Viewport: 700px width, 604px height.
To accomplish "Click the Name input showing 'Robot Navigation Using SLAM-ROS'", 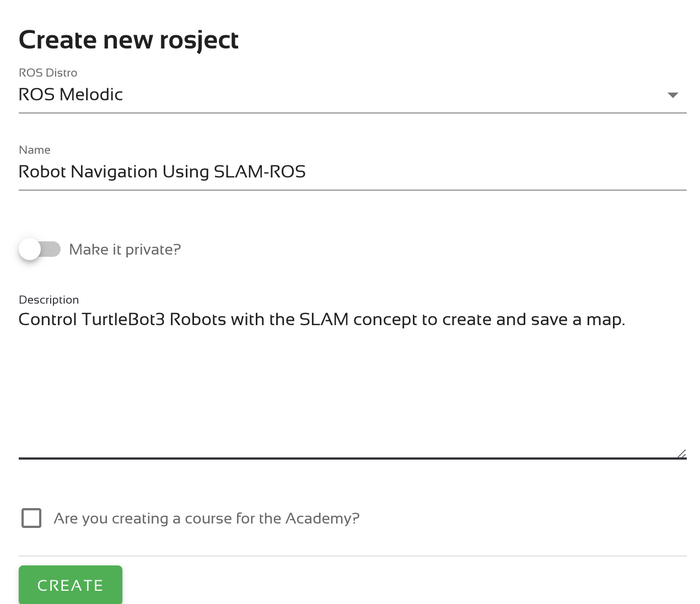I will pos(162,171).
